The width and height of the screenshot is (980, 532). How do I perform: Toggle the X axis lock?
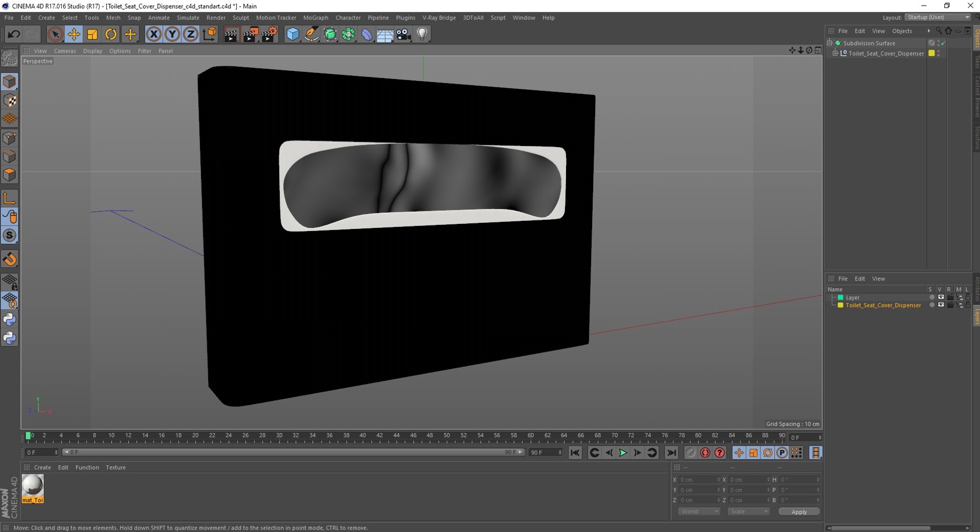[153, 34]
